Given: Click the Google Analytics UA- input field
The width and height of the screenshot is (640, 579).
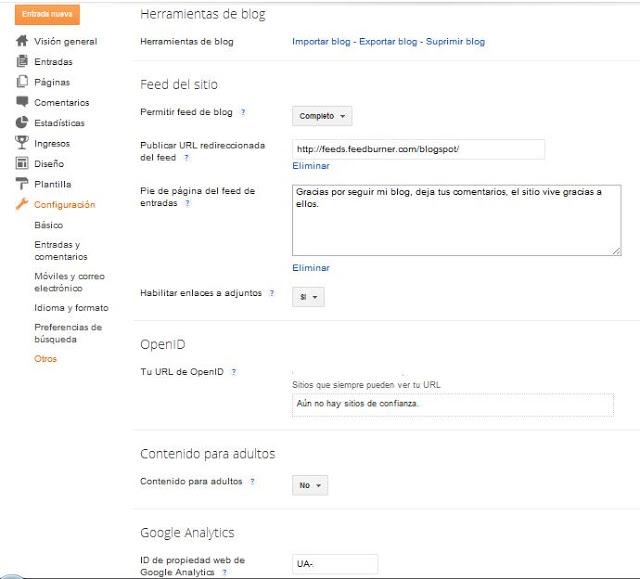Looking at the screenshot, I should [x=335, y=564].
